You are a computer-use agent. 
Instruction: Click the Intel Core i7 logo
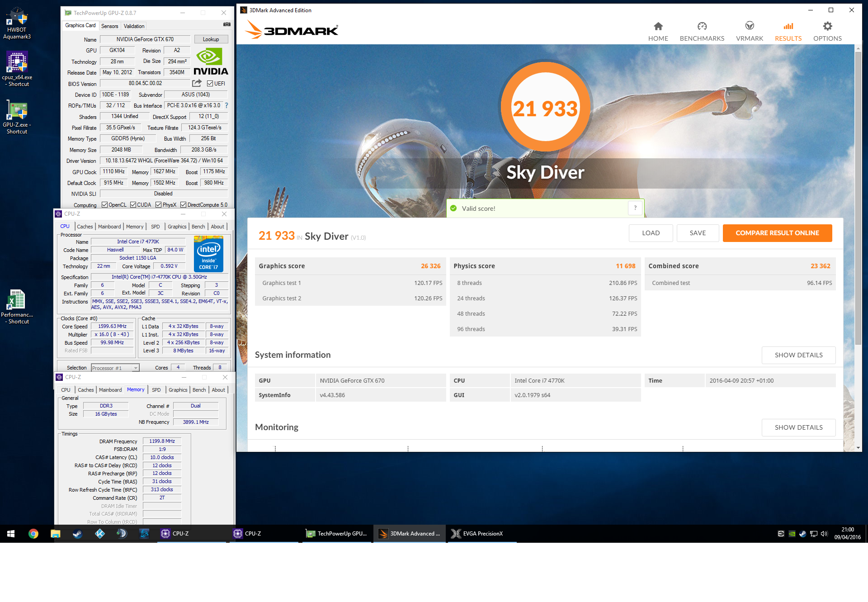click(208, 254)
